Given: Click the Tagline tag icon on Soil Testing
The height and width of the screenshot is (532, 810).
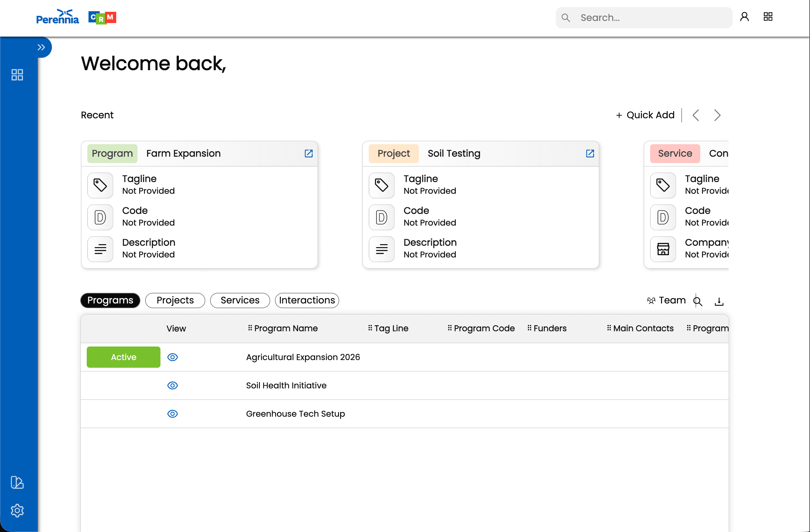Looking at the screenshot, I should pyautogui.click(x=382, y=185).
